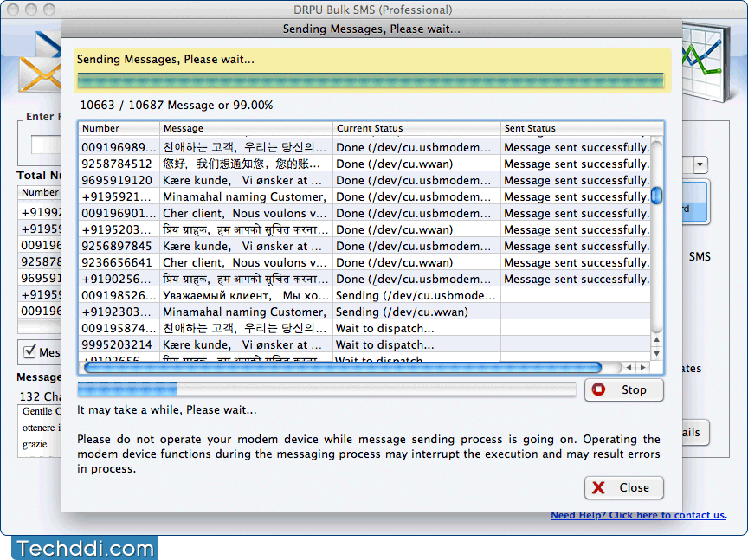Click the red stop icon on Stop button
748x560 pixels.
click(598, 389)
